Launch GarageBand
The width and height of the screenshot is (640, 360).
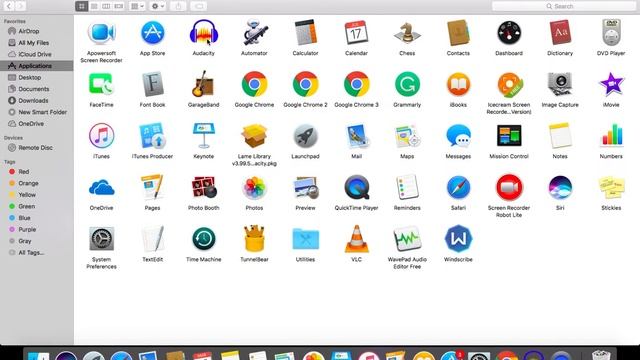pyautogui.click(x=203, y=84)
